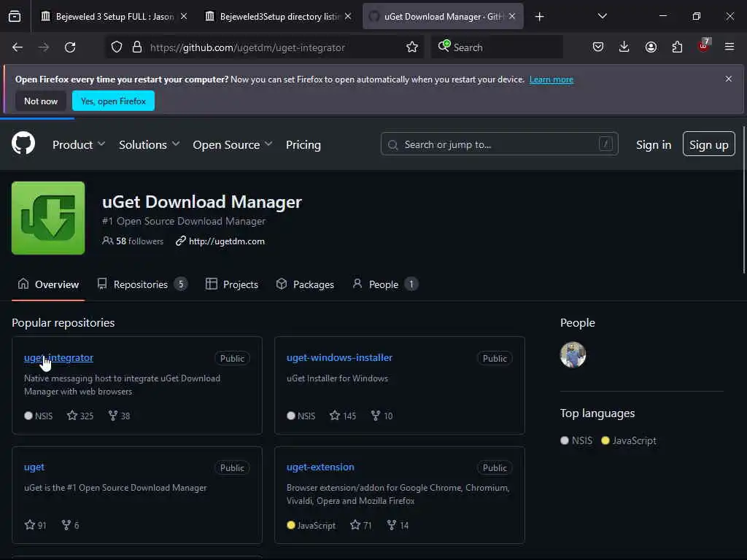Expand the Solutions menu
Viewport: 747px width, 560px height.
[149, 145]
